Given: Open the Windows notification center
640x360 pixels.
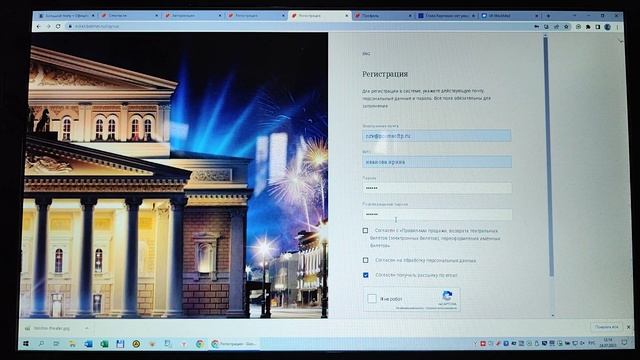Looking at the screenshot, I should pos(624,343).
